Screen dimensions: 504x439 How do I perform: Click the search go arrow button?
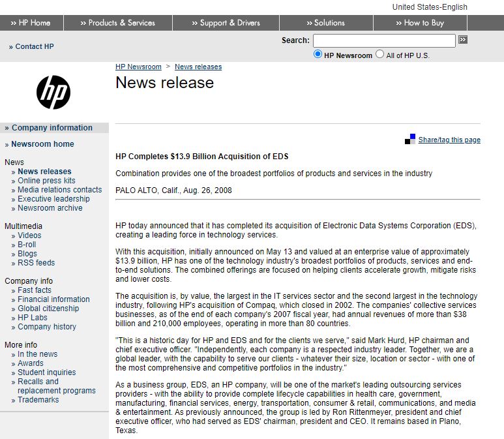coord(463,40)
